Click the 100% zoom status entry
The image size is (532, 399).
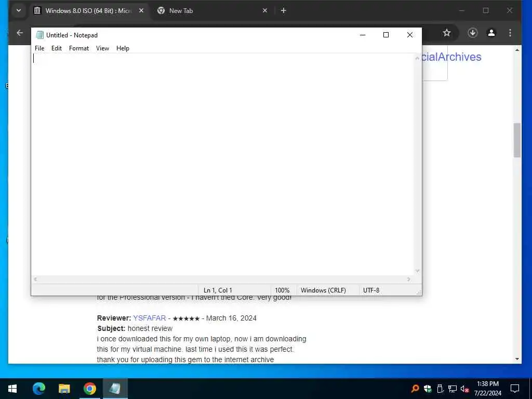click(x=282, y=290)
